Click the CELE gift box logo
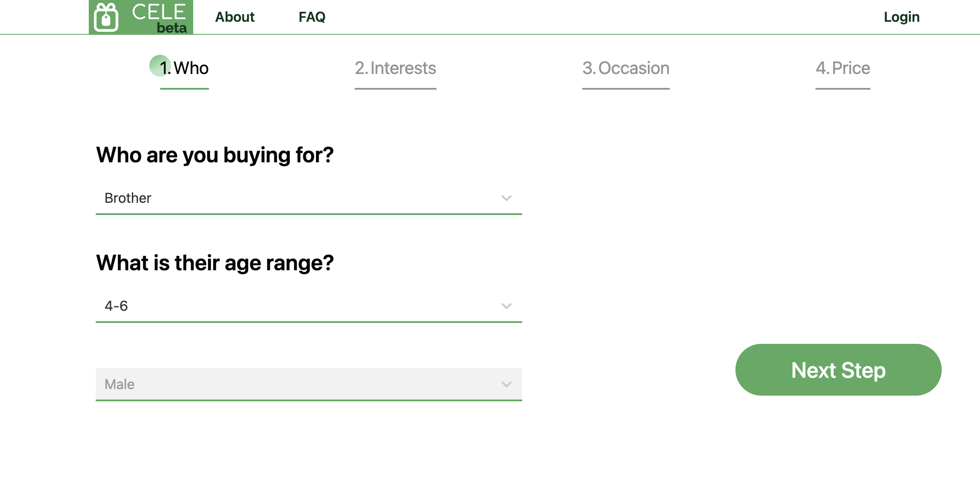The height and width of the screenshot is (504, 980). (106, 17)
